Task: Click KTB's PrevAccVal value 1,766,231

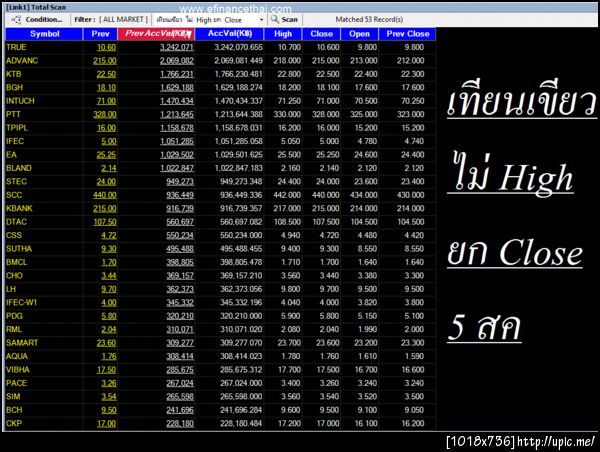Action: point(177,74)
